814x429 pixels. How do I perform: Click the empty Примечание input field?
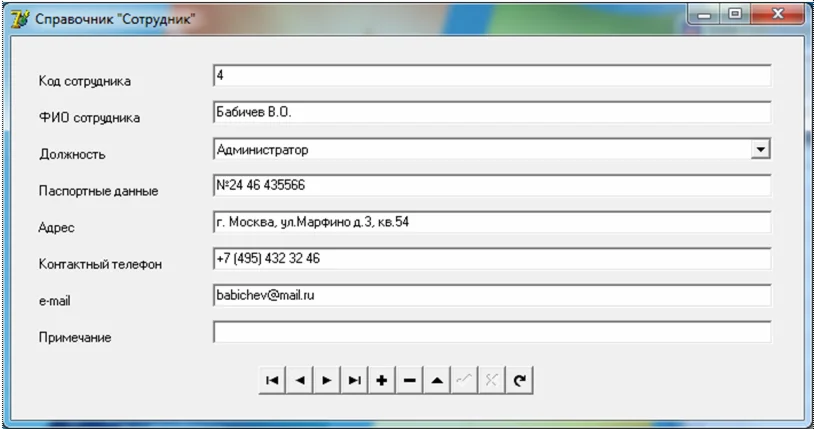(492, 332)
